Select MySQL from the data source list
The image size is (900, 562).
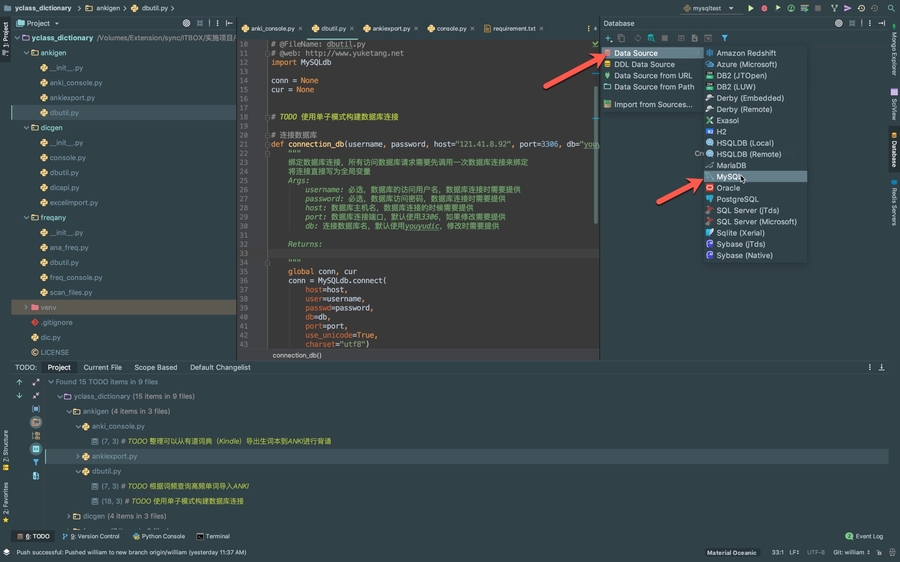click(x=730, y=177)
